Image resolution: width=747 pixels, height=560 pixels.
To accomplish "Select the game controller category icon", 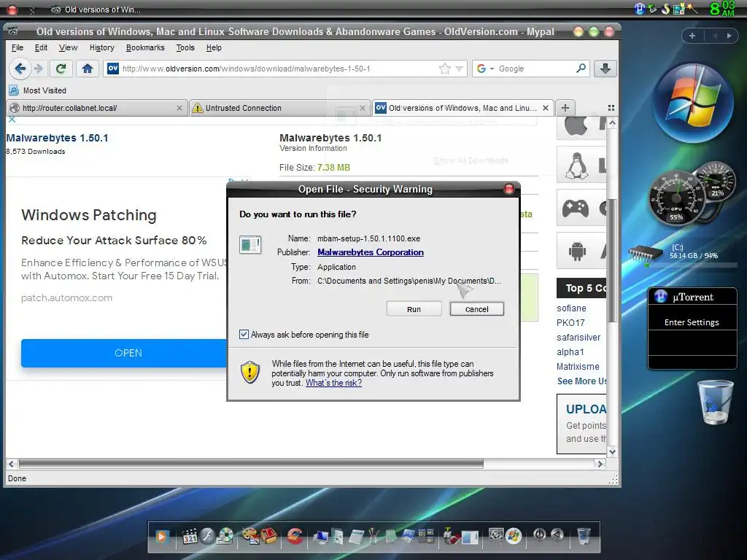I will pyautogui.click(x=576, y=208).
